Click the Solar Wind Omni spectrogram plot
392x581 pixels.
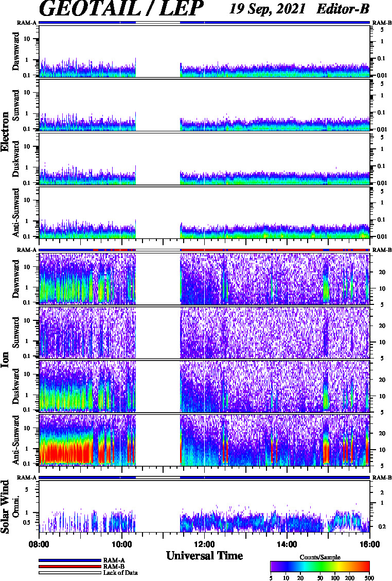point(204,507)
